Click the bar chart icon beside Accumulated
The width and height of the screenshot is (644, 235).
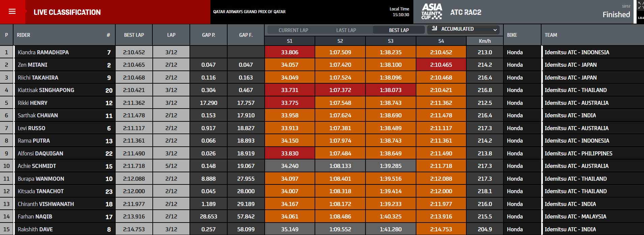point(434,29)
